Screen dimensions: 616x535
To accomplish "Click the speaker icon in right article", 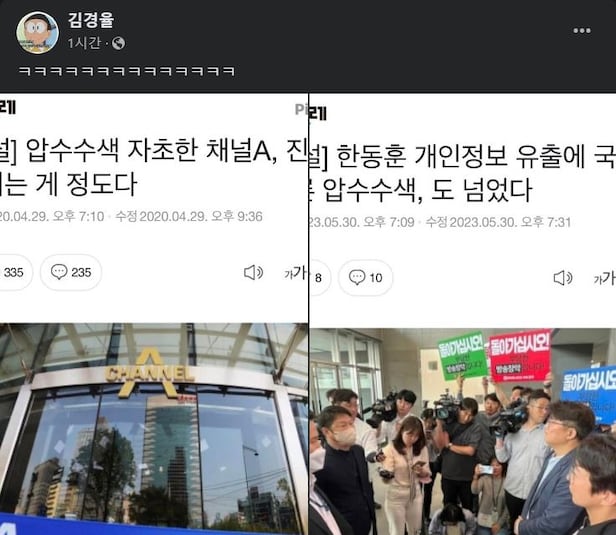I will point(563,278).
